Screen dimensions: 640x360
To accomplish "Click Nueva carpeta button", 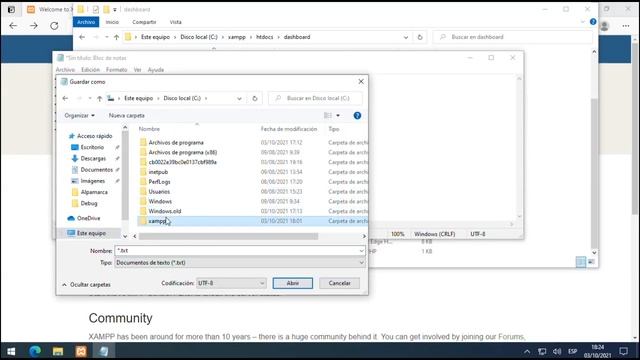I will click(127, 116).
